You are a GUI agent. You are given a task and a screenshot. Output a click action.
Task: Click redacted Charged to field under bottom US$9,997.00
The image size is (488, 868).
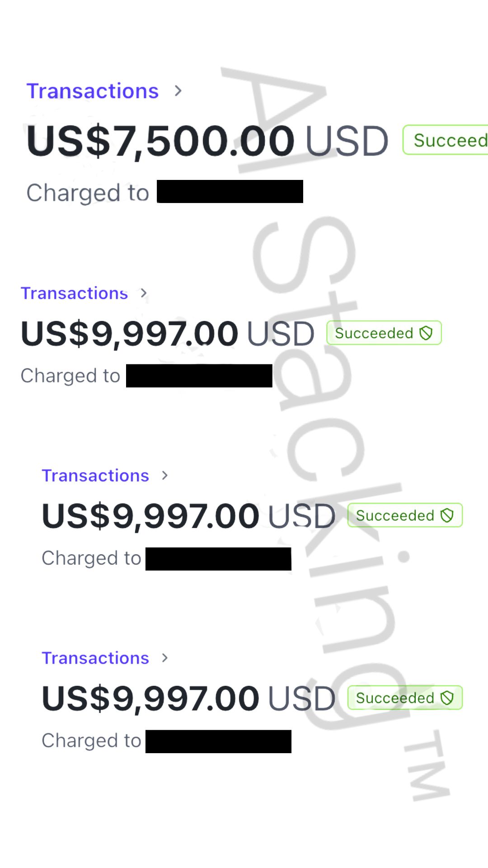tap(218, 741)
